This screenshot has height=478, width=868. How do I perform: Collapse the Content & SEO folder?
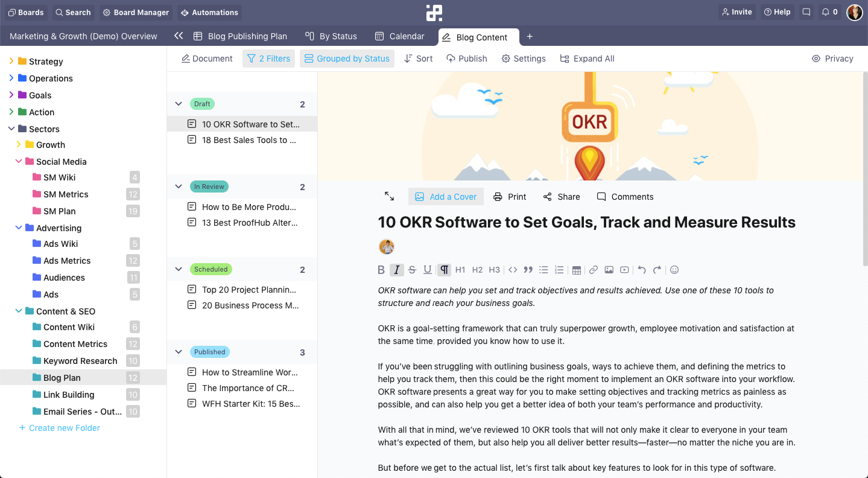(18, 311)
